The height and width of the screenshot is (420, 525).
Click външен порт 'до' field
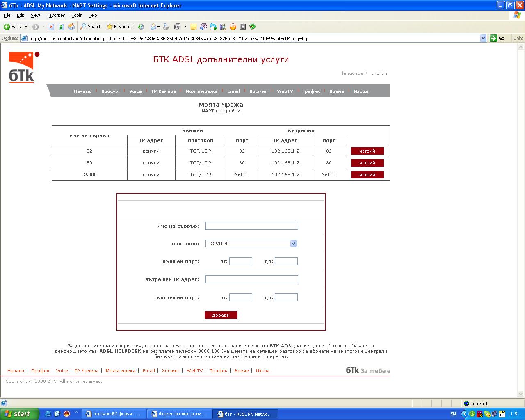point(286,261)
